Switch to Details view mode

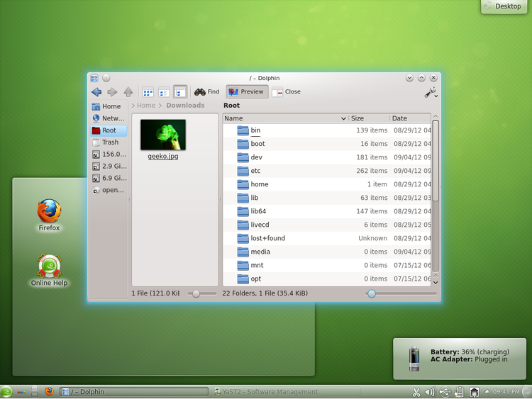point(164,91)
